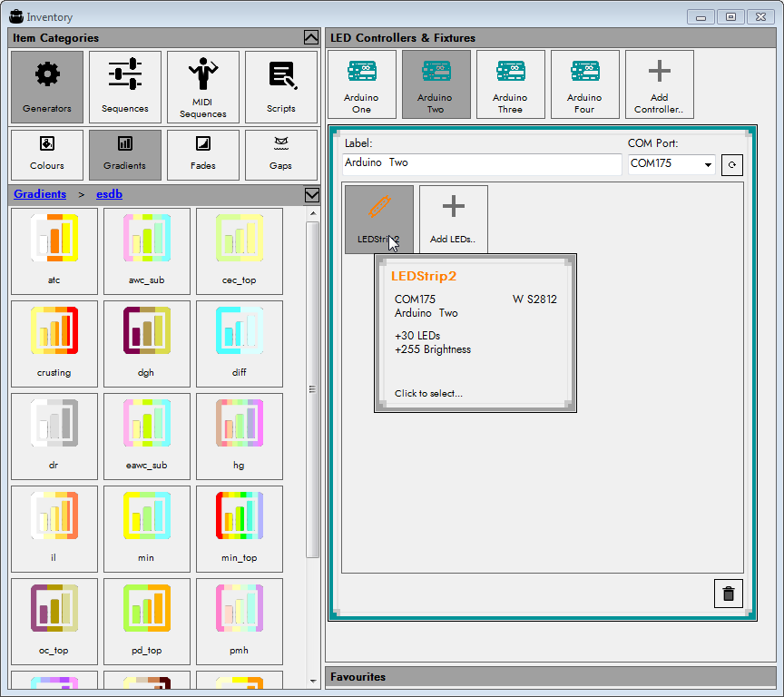The width and height of the screenshot is (784, 697).
Task: Maximize the Inventory window
Action: [x=730, y=17]
